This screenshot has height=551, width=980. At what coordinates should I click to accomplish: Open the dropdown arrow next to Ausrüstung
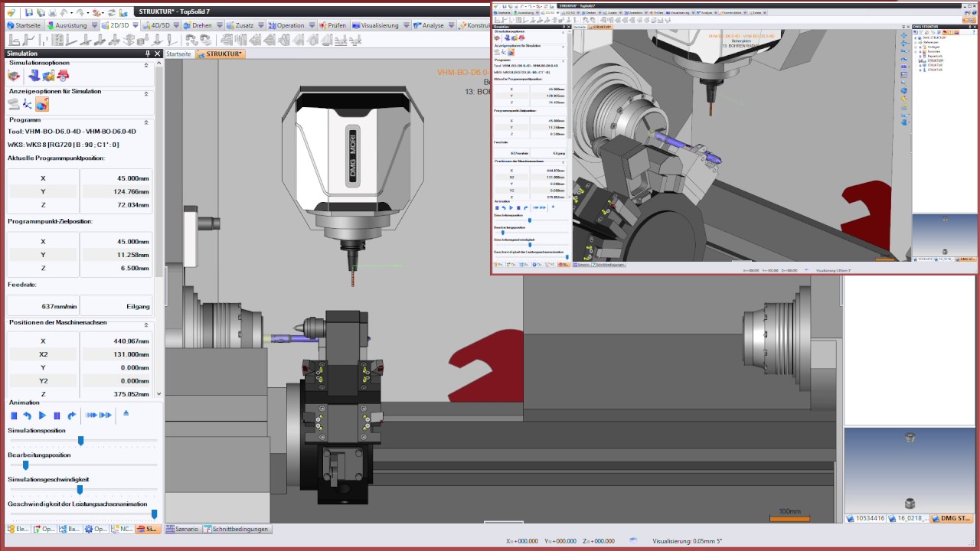pos(95,25)
